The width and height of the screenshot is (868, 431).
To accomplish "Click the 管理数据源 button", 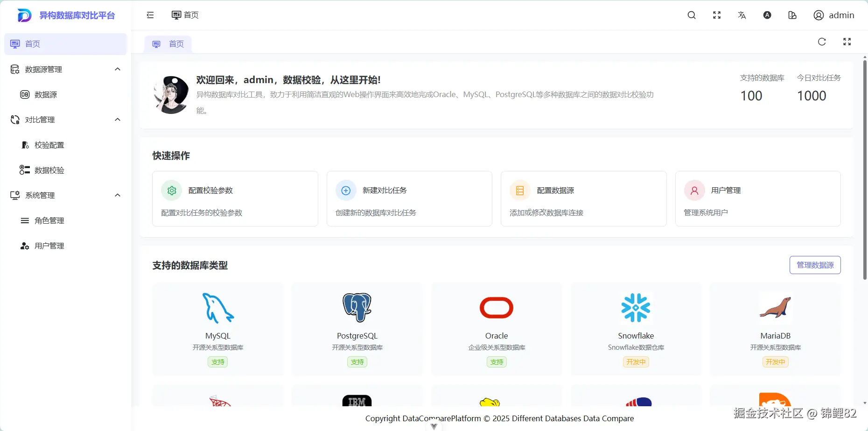I will (815, 265).
